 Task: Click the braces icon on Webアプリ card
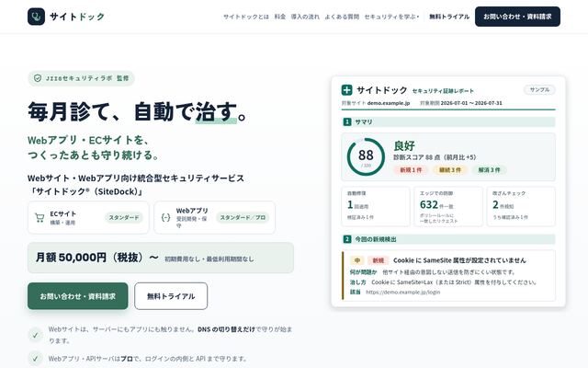165,218
